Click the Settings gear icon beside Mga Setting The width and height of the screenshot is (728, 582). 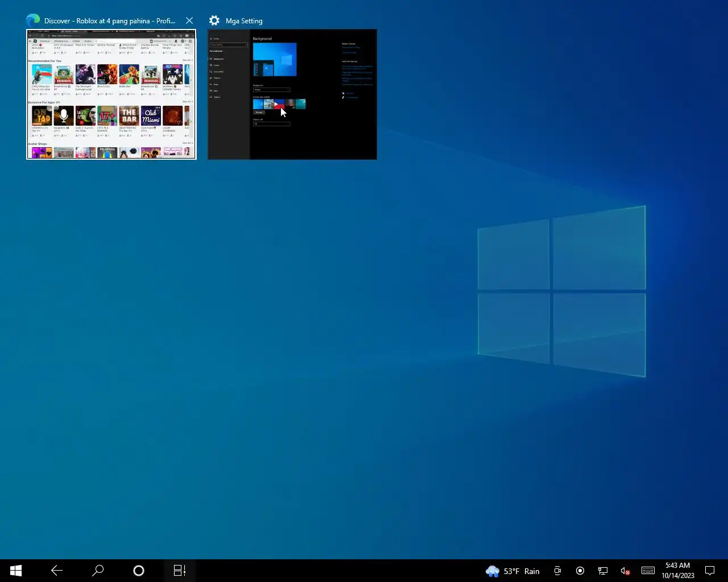tap(214, 20)
